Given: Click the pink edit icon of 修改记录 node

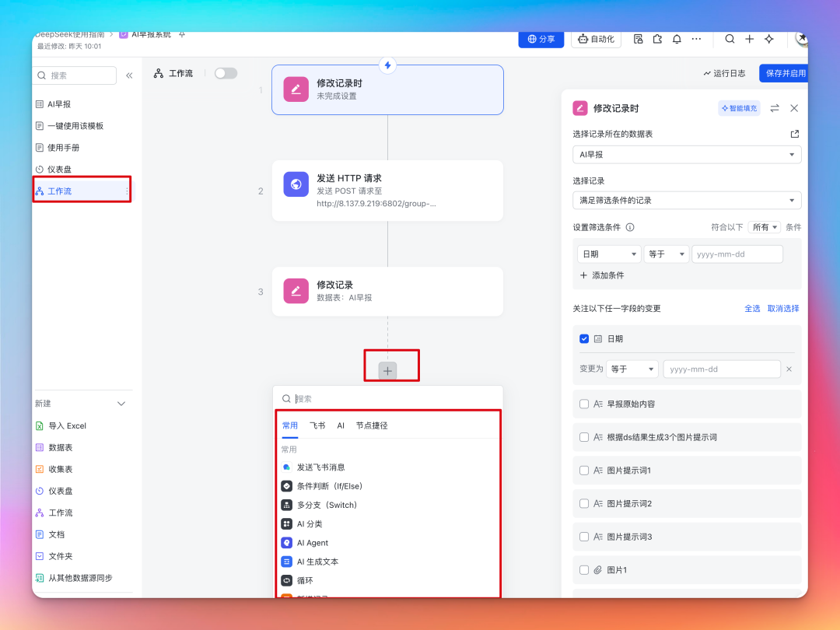Looking at the screenshot, I should coord(296,291).
